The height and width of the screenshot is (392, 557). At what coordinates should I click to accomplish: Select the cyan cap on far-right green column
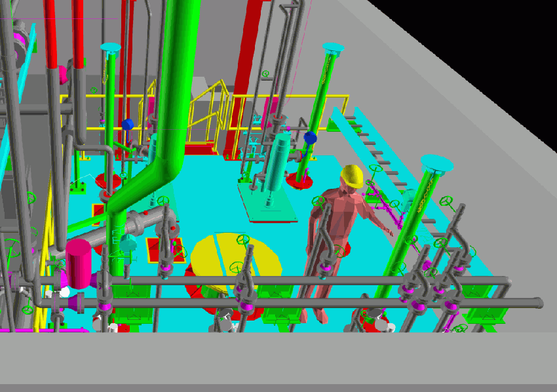click(x=436, y=163)
